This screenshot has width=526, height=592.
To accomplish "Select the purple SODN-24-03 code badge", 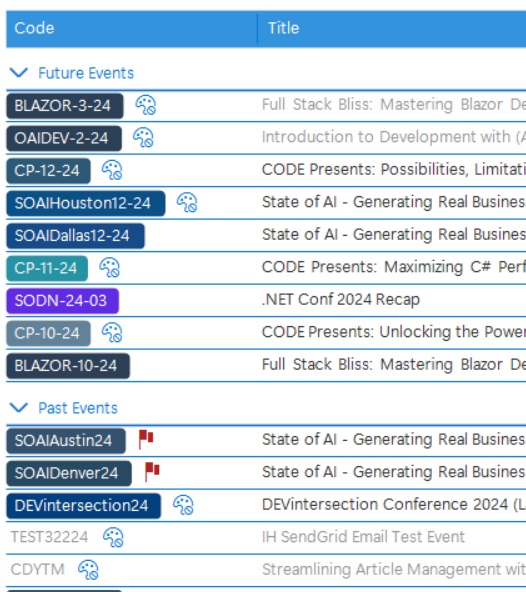I will (62, 301).
